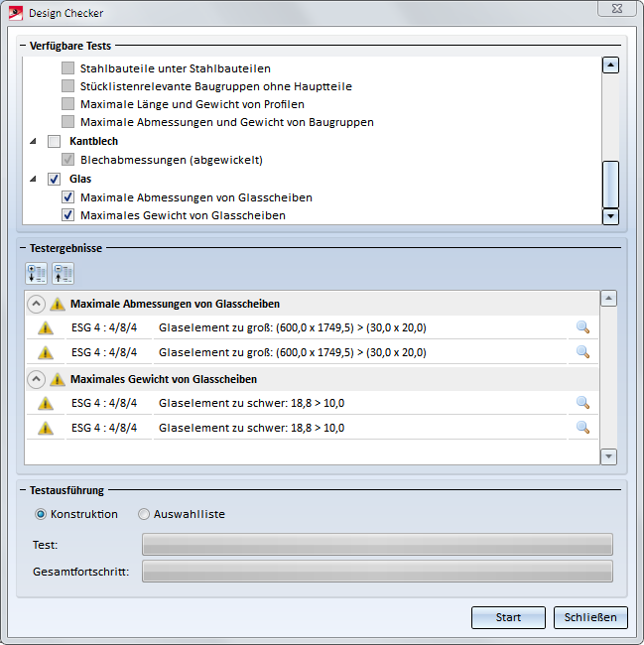
Task: Collapse the Testausführung section
Action: point(23,490)
